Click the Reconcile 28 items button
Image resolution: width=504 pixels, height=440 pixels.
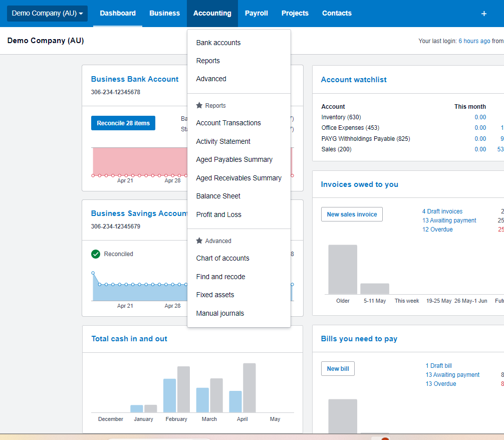click(123, 123)
